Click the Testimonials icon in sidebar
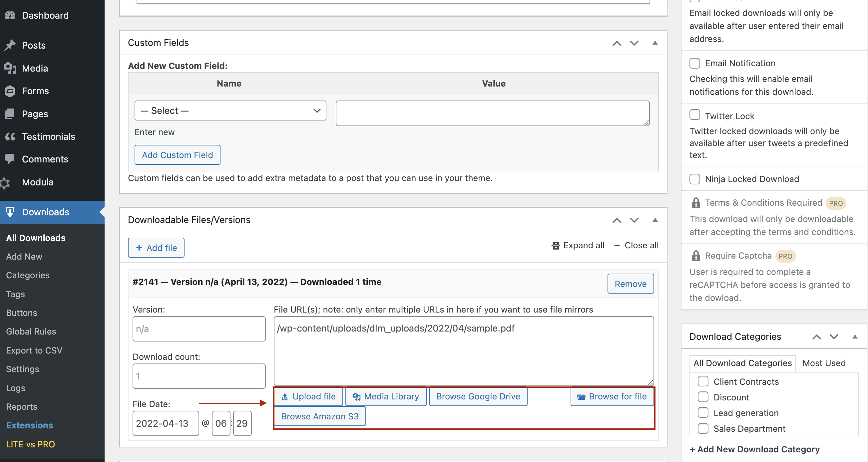 [10, 136]
